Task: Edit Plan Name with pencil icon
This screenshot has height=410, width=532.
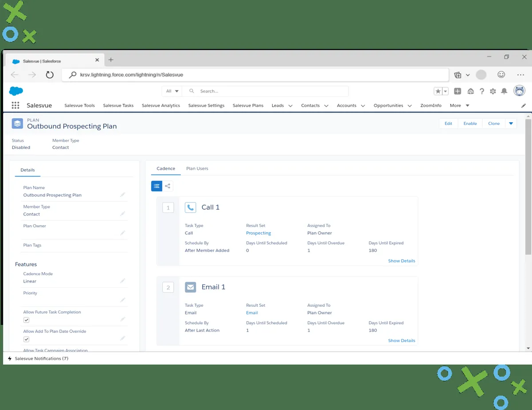Action: point(123,195)
